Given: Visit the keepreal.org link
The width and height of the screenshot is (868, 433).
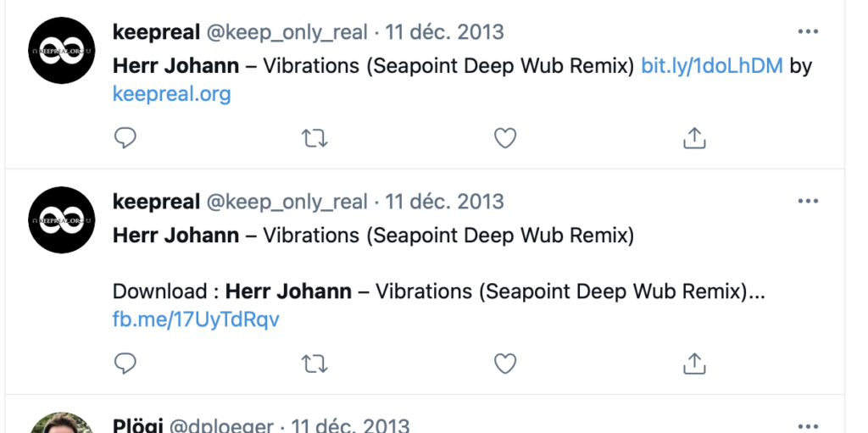Looking at the screenshot, I should [x=171, y=94].
